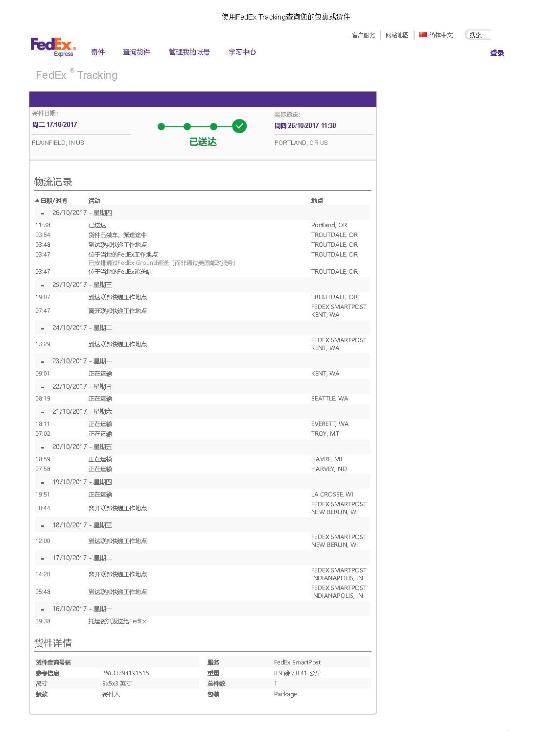Image resolution: width=534 pixels, height=756 pixels.
Task: Click the EVERETT, WA location entry
Action: [330, 424]
